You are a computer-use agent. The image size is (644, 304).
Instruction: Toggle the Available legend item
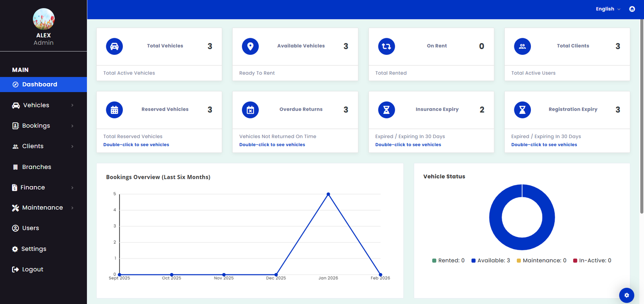coord(491,261)
